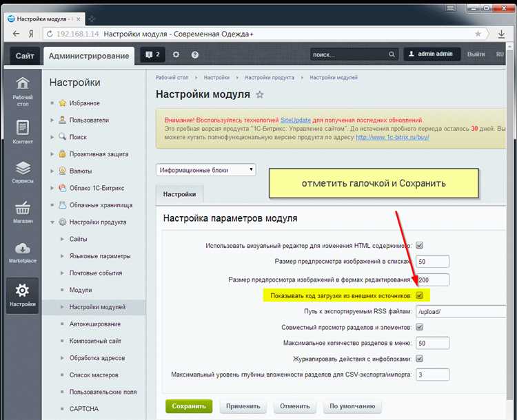Select the Настройки settings tab

click(179, 194)
